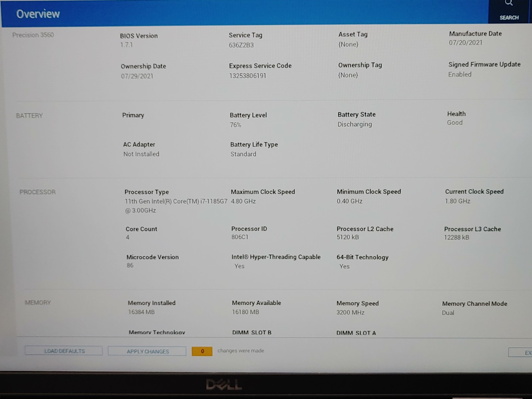Click the Dell logo on the bezel
Screen dimensions: 532x399
[224, 385]
